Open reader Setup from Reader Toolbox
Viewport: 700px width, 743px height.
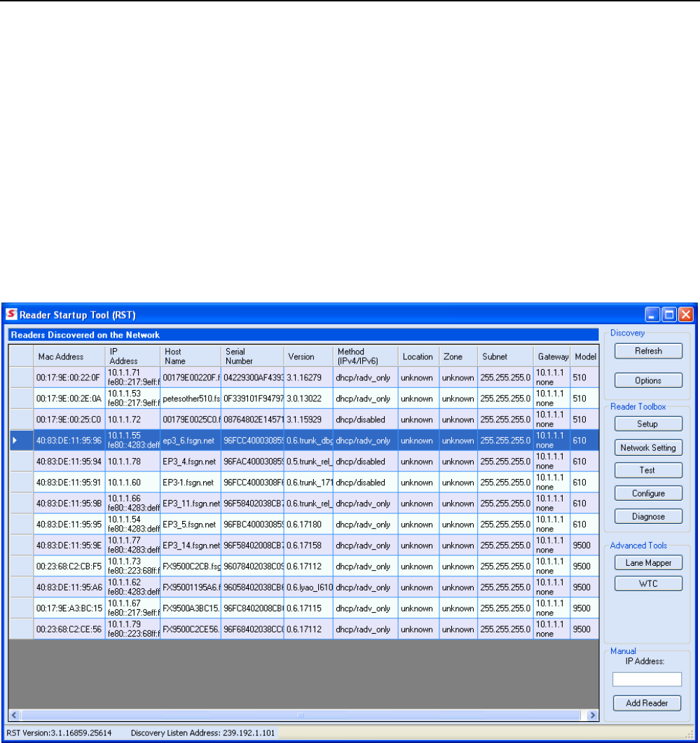648,424
